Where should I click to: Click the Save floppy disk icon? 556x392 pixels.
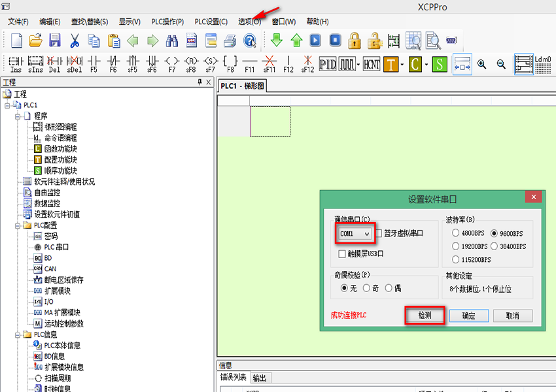55,41
